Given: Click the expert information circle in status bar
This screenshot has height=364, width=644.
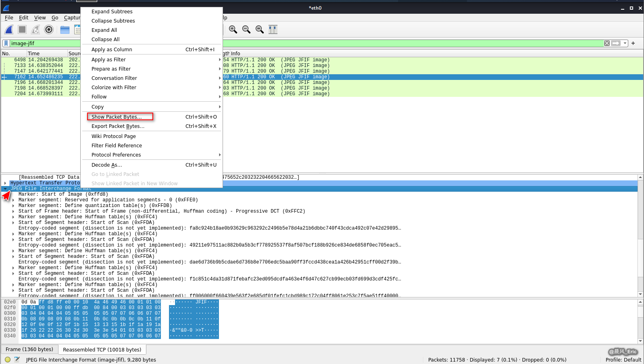Looking at the screenshot, I should [x=8, y=360].
